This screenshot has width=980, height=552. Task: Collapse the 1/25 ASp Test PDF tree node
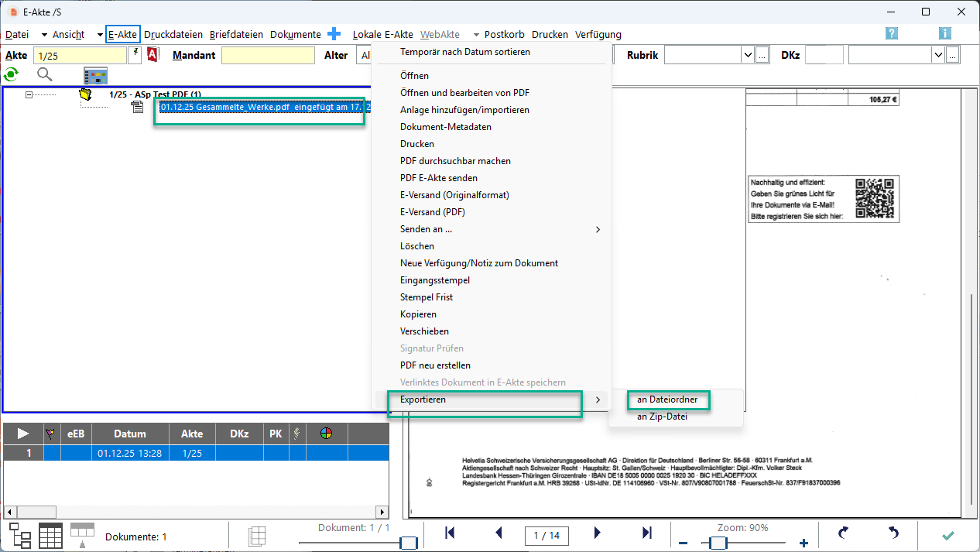[29, 94]
